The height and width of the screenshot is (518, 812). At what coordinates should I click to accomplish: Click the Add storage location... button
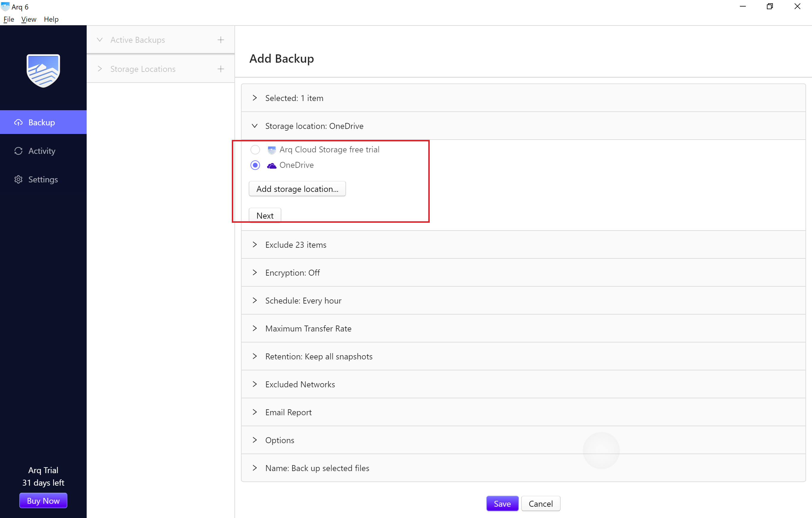pyautogui.click(x=297, y=189)
